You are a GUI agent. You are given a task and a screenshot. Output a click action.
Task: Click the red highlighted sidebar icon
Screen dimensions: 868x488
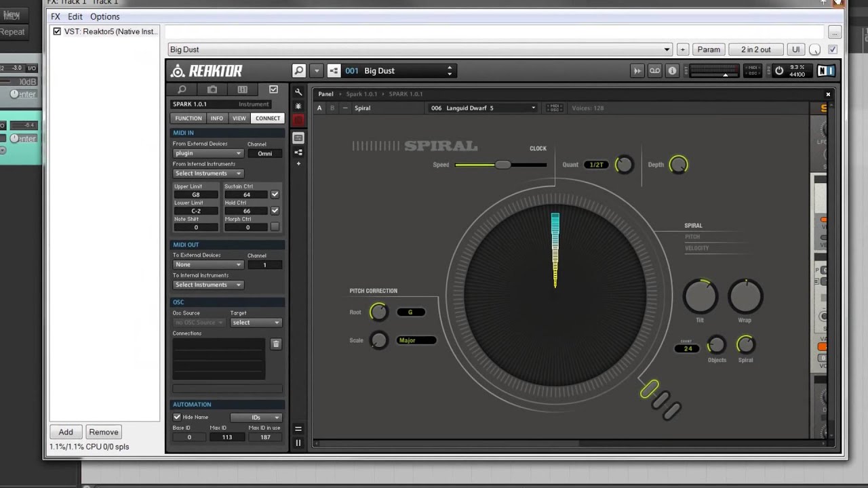pos(298,119)
